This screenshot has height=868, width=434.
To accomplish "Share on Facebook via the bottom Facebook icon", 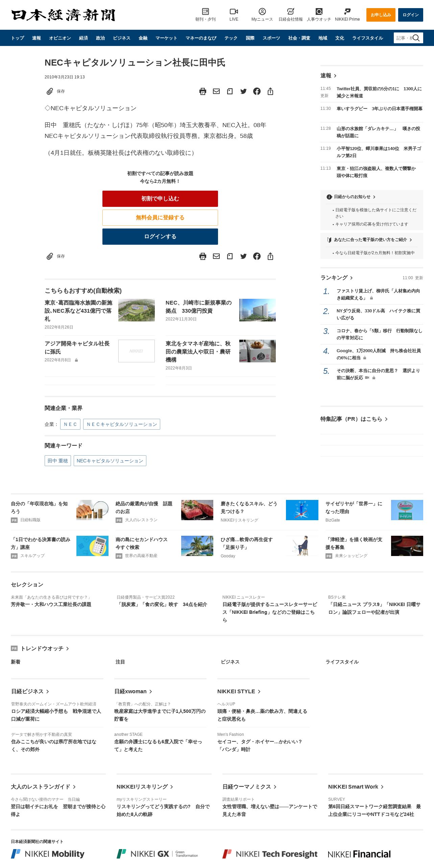I will point(257,256).
